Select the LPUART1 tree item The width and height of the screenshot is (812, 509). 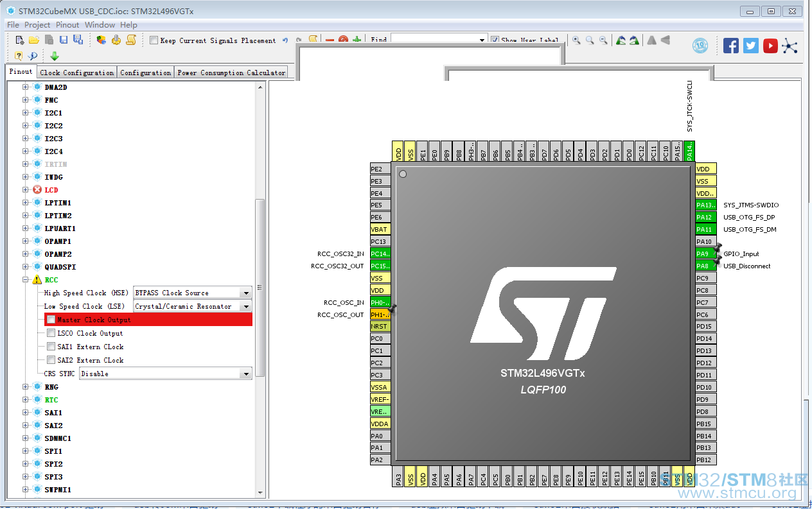[x=60, y=229]
